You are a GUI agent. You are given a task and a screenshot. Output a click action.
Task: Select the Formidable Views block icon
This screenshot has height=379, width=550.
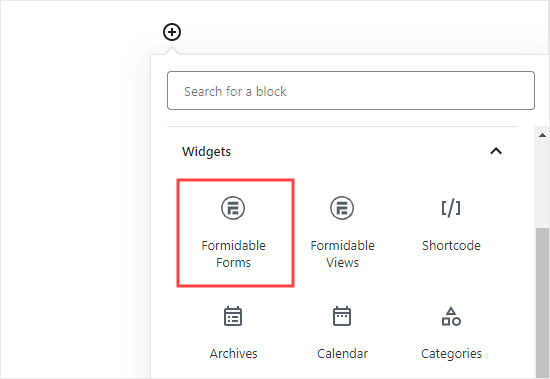[342, 208]
